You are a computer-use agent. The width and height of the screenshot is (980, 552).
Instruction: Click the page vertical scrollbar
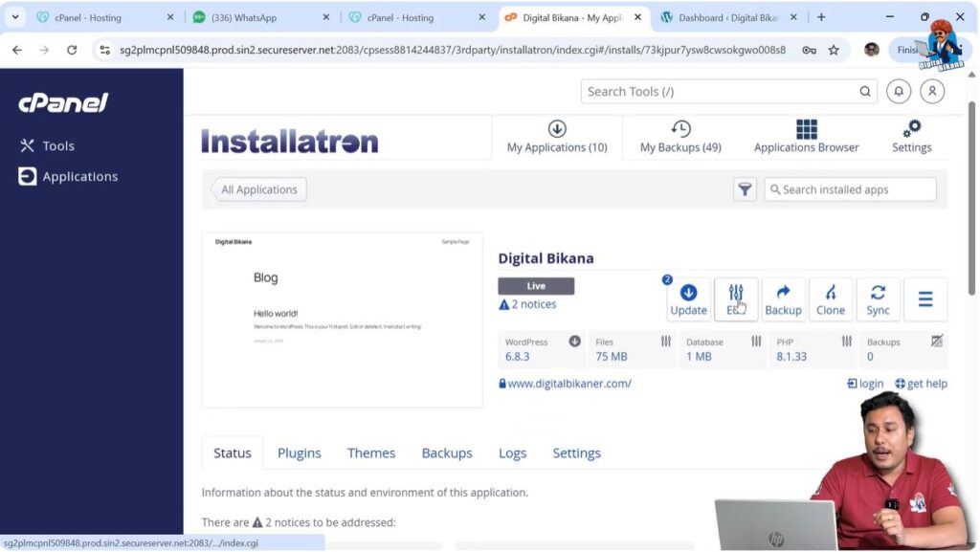972,198
